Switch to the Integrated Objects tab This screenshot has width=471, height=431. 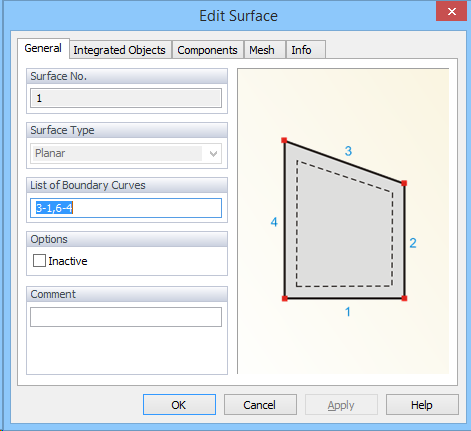[120, 50]
